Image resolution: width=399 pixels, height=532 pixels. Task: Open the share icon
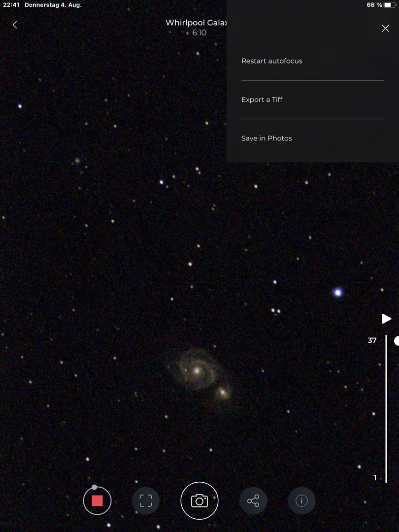pyautogui.click(x=253, y=501)
